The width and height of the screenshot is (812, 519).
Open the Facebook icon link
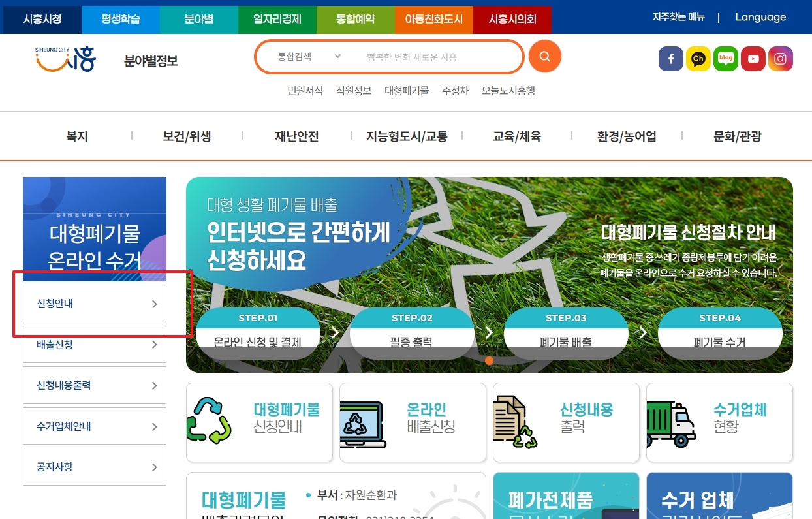[670, 59]
